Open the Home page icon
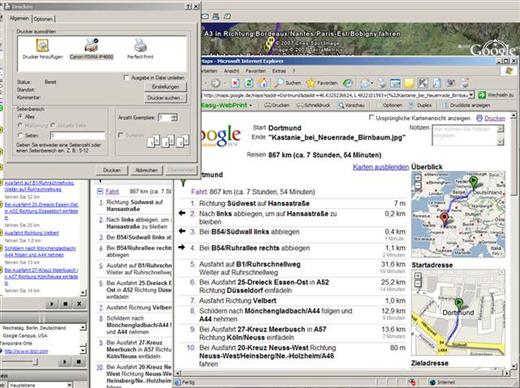 tap(263, 83)
